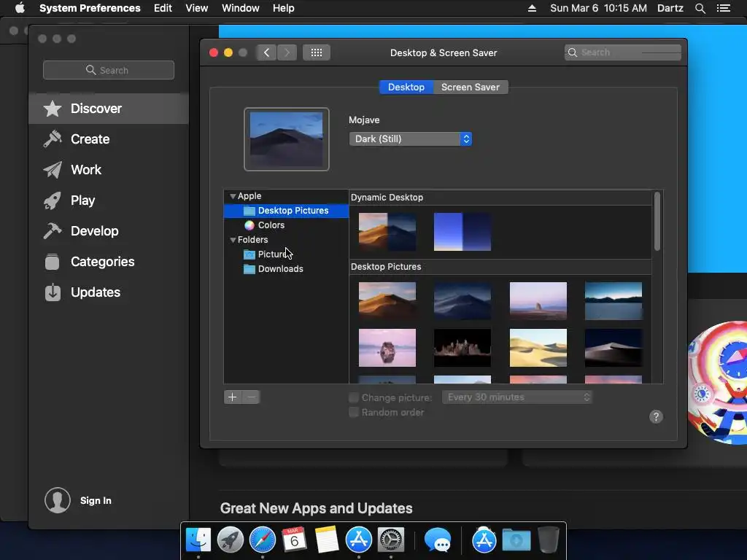Open the Help menu

point(284,8)
